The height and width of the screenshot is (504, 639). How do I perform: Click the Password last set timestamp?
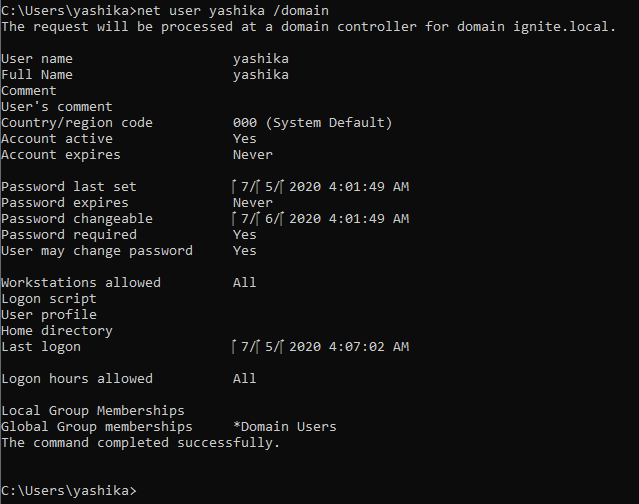click(x=320, y=187)
